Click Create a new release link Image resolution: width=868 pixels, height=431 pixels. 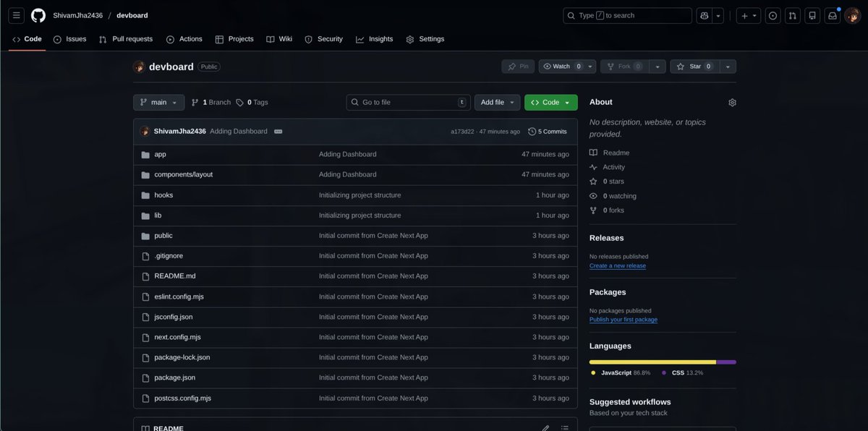click(x=618, y=266)
